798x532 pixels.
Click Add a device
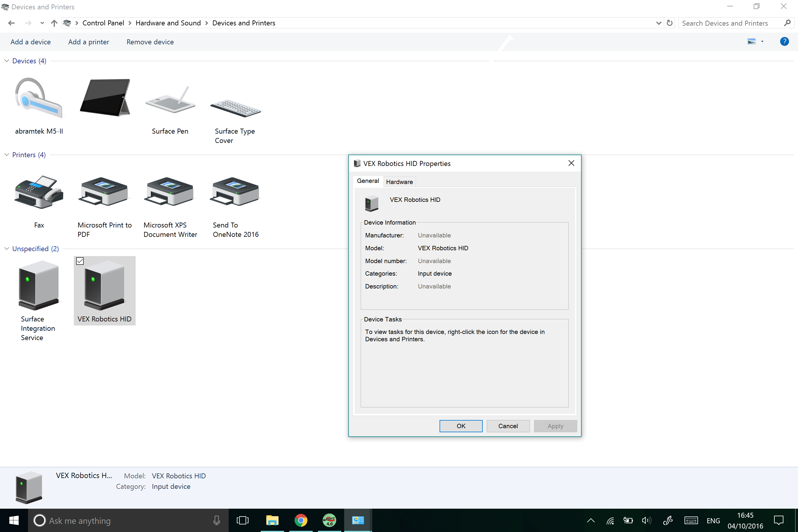pos(31,42)
